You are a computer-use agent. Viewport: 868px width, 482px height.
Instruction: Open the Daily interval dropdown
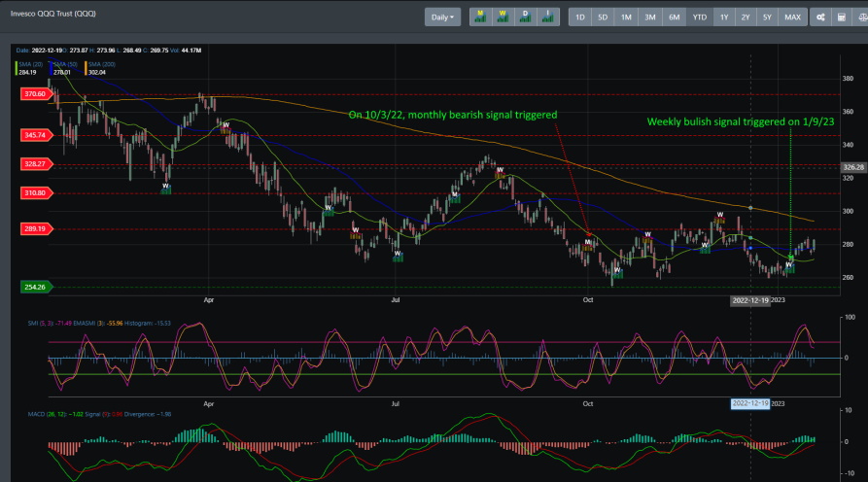(x=442, y=17)
